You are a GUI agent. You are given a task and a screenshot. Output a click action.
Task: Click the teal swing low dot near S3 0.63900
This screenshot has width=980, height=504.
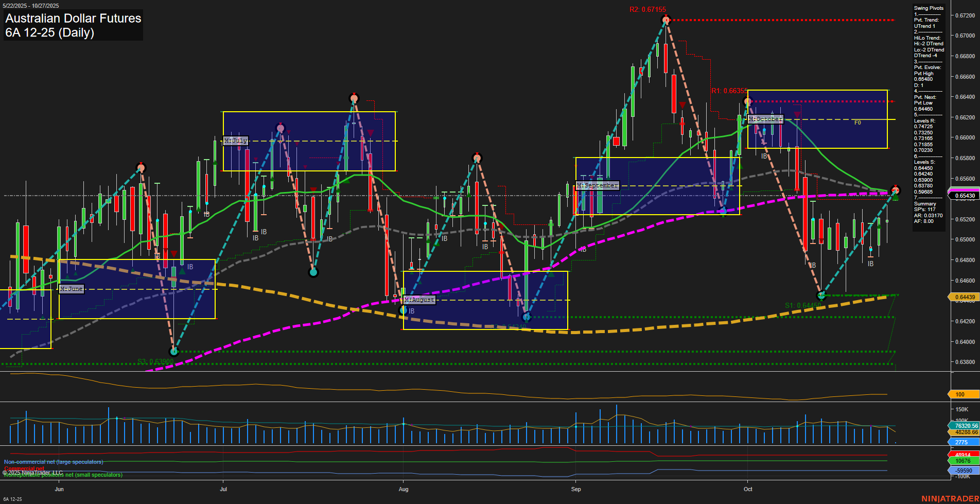coord(173,352)
